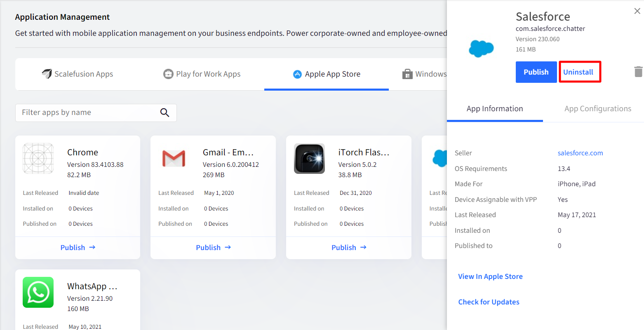Click the Uninstall button
The image size is (644, 330).
578,72
